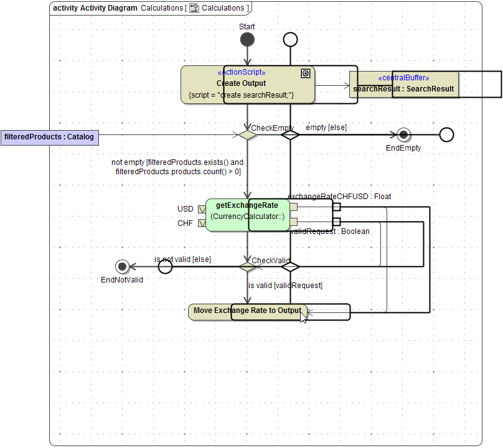Screen dimensions: 503x448
Task: Click the 'is not valid [else]' guard label
Action: [x=182, y=259]
